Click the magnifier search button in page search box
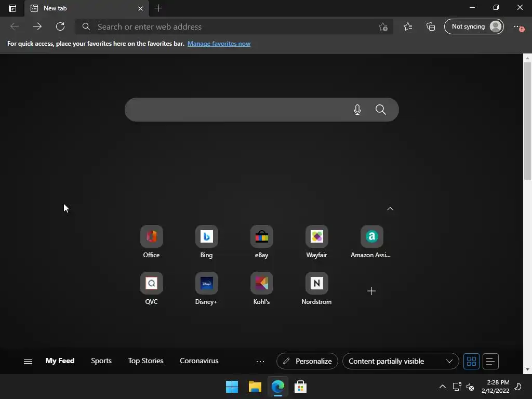This screenshot has height=399, width=532. point(381,110)
